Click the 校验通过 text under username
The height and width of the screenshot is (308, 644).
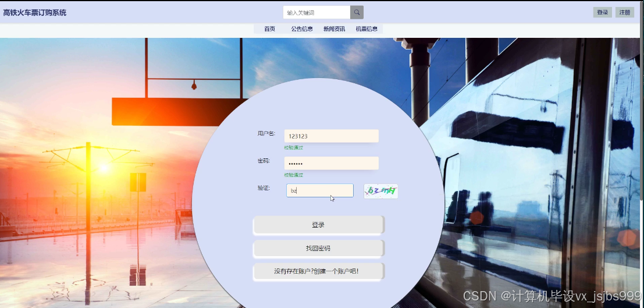pos(294,148)
